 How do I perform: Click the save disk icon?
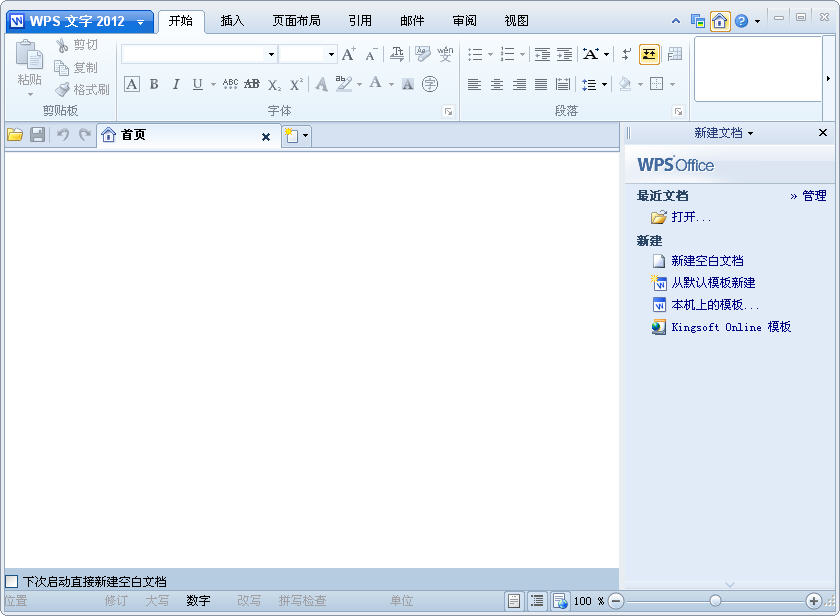point(38,134)
